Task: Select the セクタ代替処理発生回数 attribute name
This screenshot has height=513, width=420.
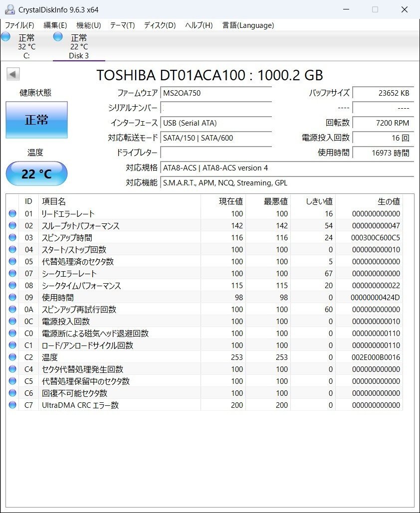Action: [x=82, y=369]
